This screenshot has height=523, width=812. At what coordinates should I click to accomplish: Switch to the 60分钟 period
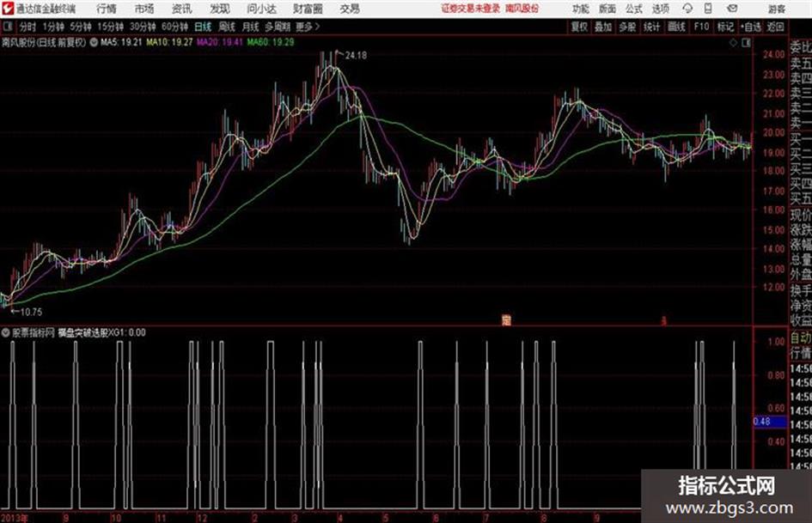point(174,27)
